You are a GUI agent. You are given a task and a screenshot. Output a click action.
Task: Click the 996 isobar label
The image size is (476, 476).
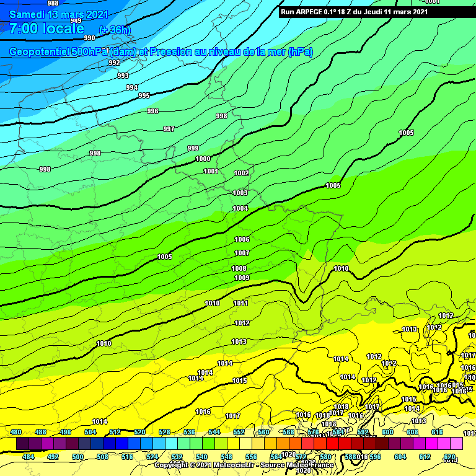click(x=152, y=111)
